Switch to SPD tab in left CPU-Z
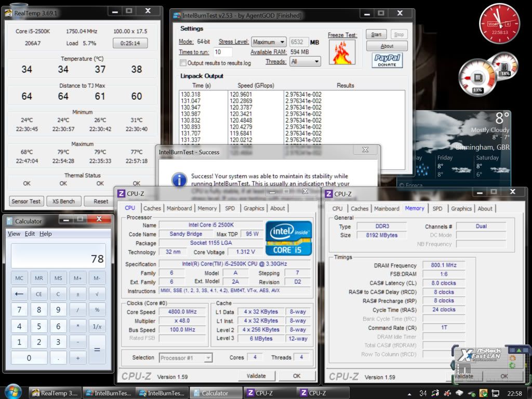532x399 pixels. (230, 208)
